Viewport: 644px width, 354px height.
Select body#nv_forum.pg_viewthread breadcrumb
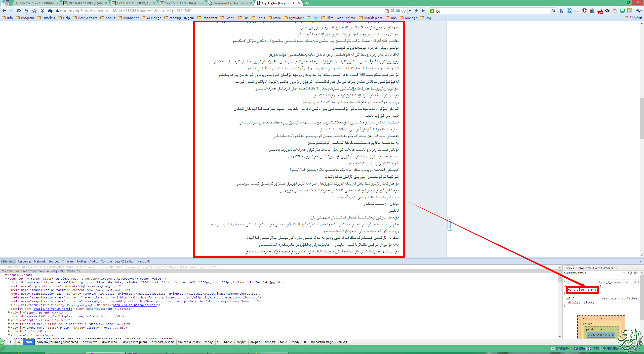[57, 342]
